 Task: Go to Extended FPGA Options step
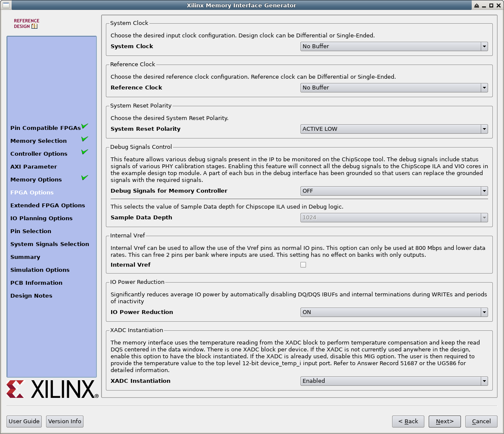[x=48, y=206]
